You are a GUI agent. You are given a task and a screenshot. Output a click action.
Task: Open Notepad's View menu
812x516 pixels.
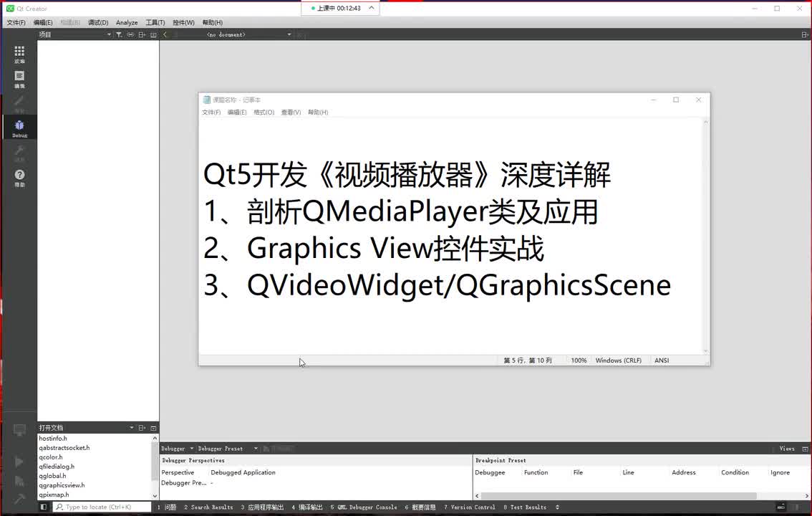291,113
